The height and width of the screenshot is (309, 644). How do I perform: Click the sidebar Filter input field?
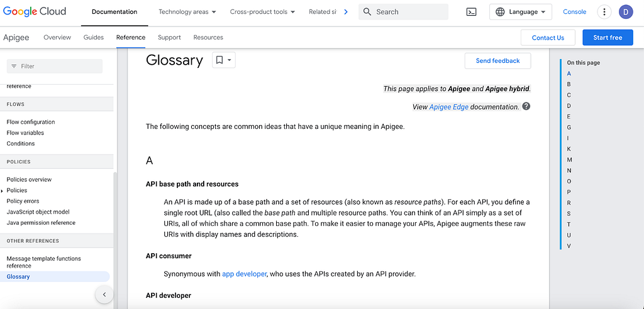(55, 66)
